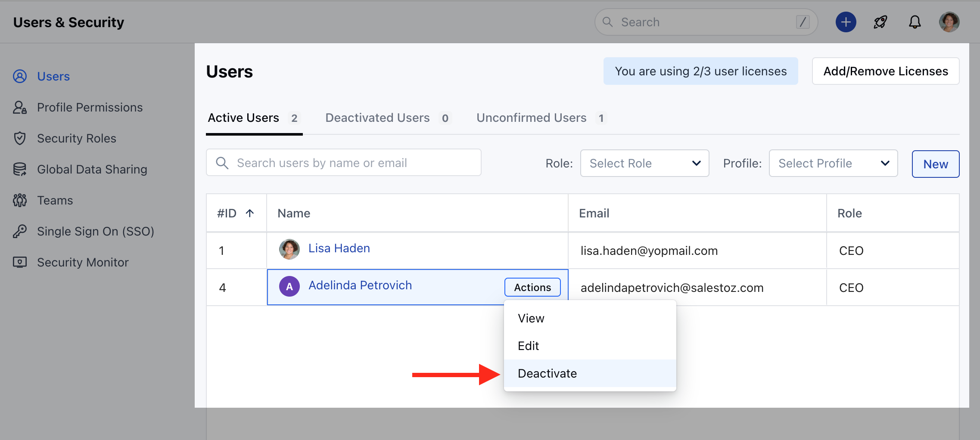Click the Security Roles shield icon
The height and width of the screenshot is (440, 980).
pos(20,138)
